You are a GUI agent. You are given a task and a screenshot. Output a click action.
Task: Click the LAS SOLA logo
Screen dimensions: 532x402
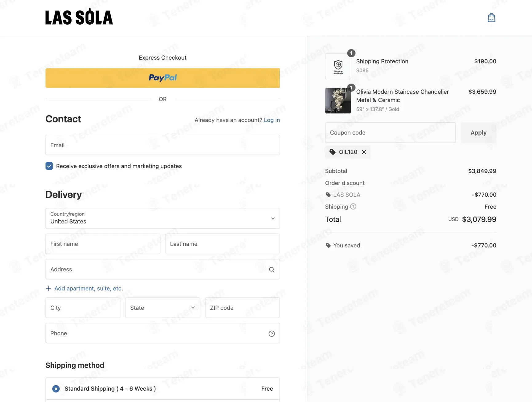coord(79,17)
